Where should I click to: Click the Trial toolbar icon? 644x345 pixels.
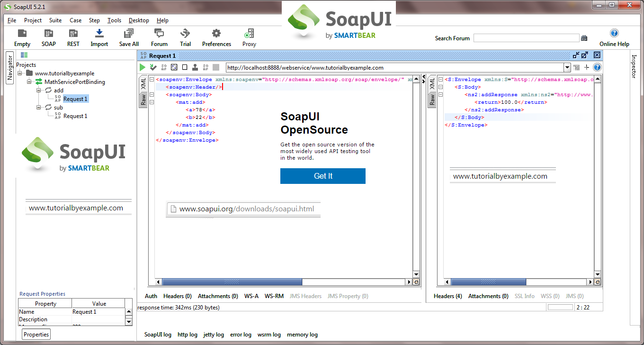pyautogui.click(x=185, y=37)
